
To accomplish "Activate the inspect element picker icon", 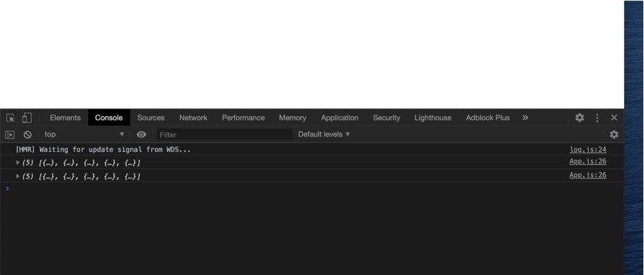I will click(10, 118).
